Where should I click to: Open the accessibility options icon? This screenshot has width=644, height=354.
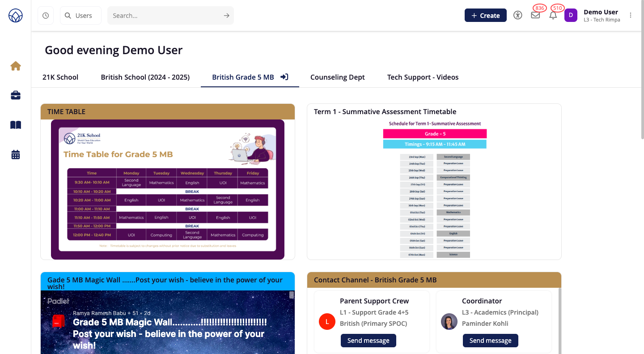pos(518,15)
